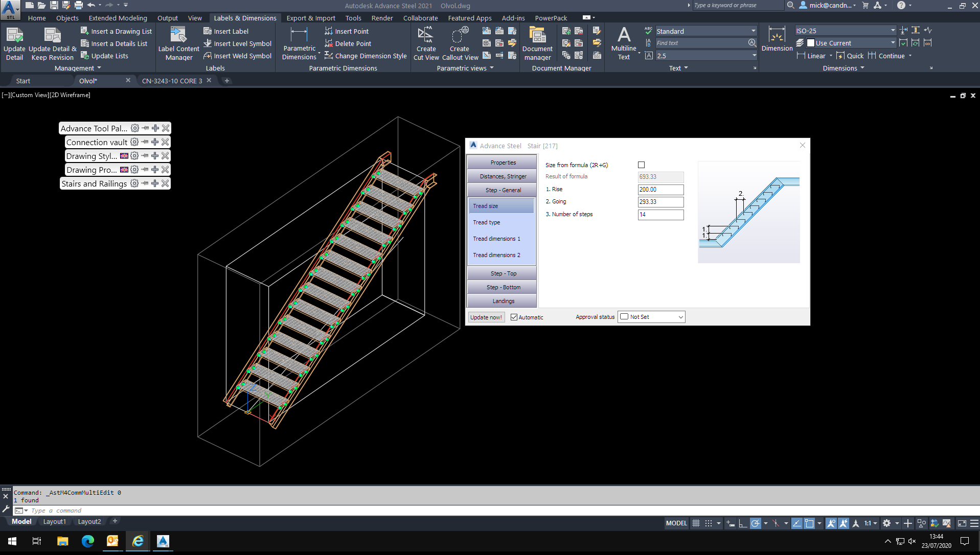This screenshot has height=555, width=980.
Task: Open the Standard text style dropdown
Action: [x=705, y=31]
